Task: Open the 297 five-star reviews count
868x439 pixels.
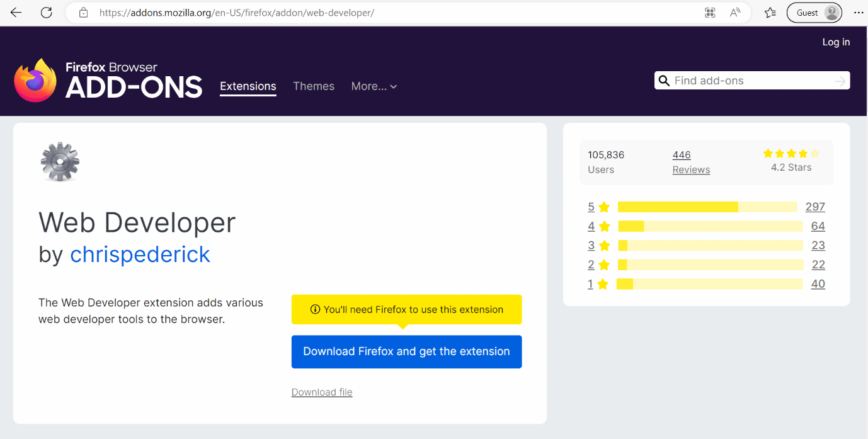Action: (x=815, y=207)
